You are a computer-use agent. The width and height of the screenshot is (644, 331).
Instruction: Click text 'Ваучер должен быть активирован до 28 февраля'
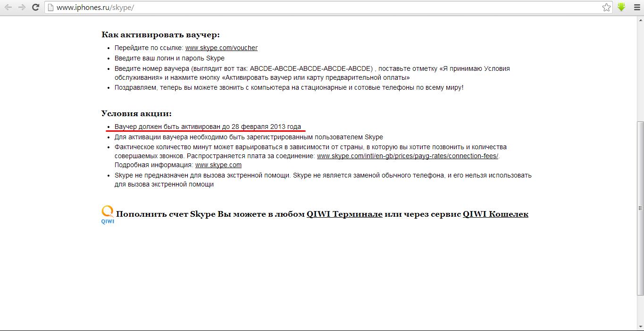(x=192, y=127)
